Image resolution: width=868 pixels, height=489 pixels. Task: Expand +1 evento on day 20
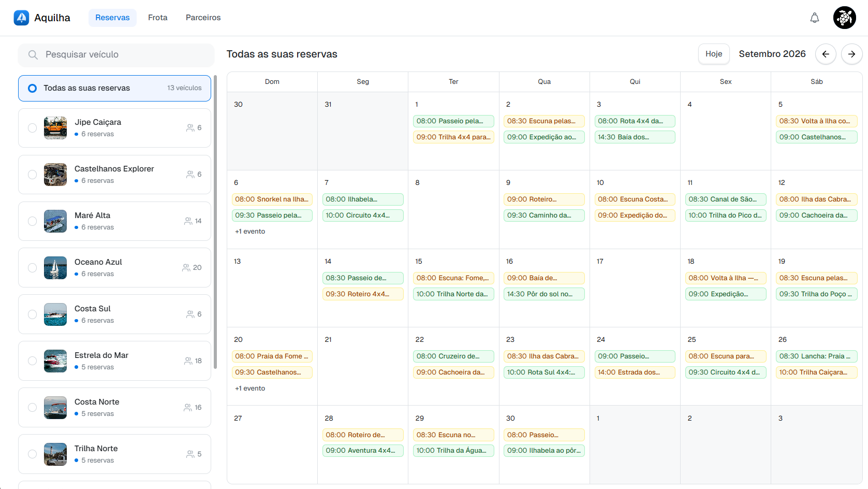point(250,389)
